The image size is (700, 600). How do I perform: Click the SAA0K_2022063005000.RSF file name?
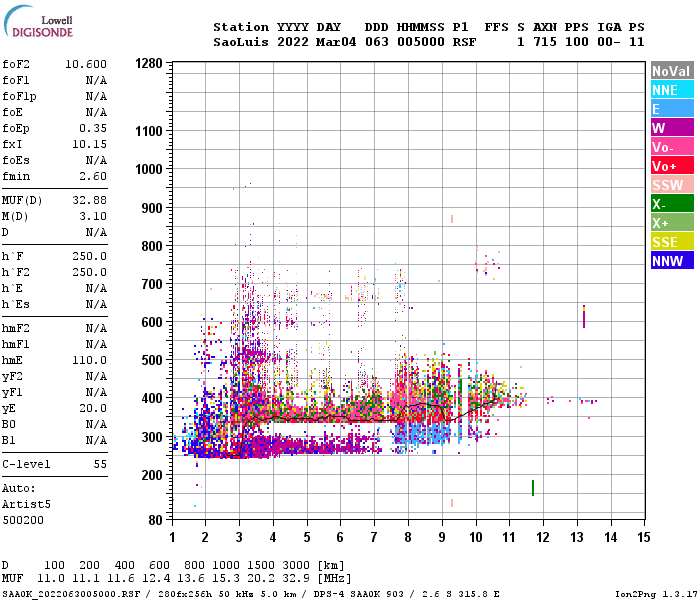[71, 594]
